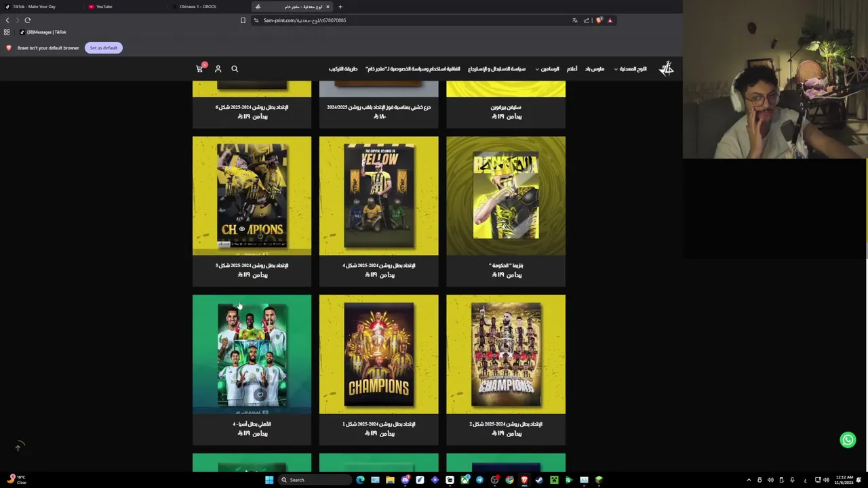Click the taskbar weather widget

[16, 479]
